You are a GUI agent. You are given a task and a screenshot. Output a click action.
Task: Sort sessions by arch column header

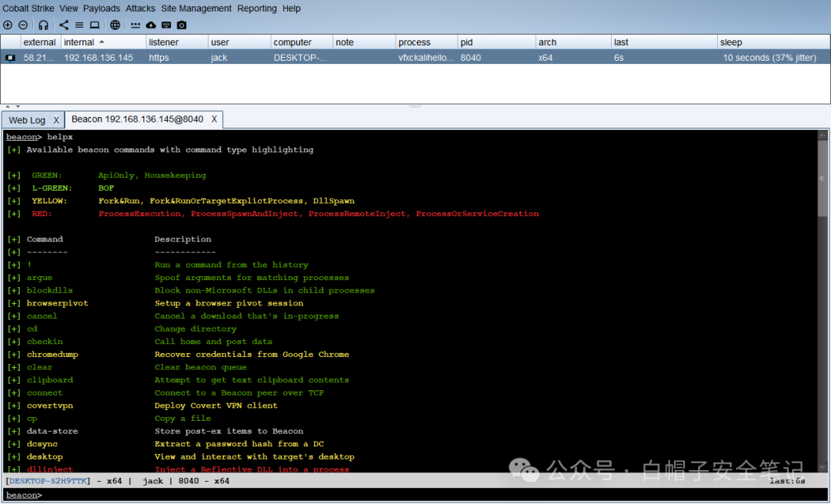pyautogui.click(x=573, y=42)
